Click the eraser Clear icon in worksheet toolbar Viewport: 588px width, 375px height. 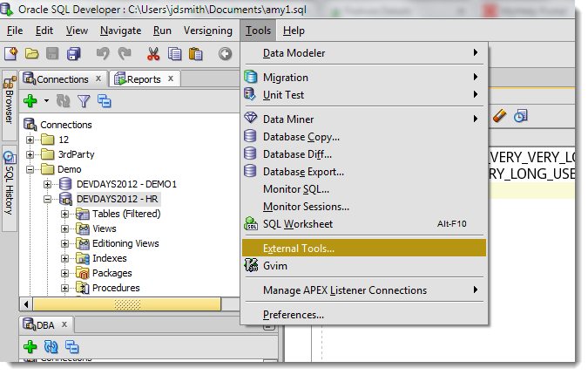pyautogui.click(x=499, y=116)
